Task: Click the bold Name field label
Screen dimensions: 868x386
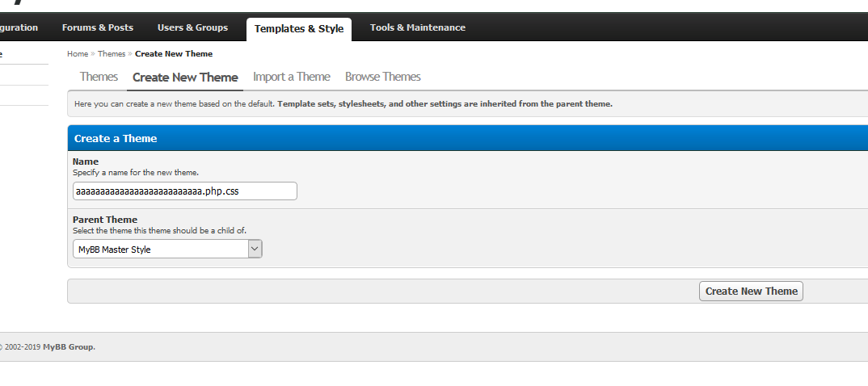Action: 86,162
